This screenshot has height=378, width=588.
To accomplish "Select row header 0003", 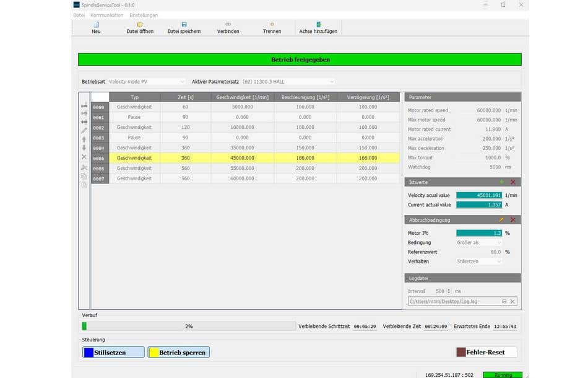I will [100, 138].
